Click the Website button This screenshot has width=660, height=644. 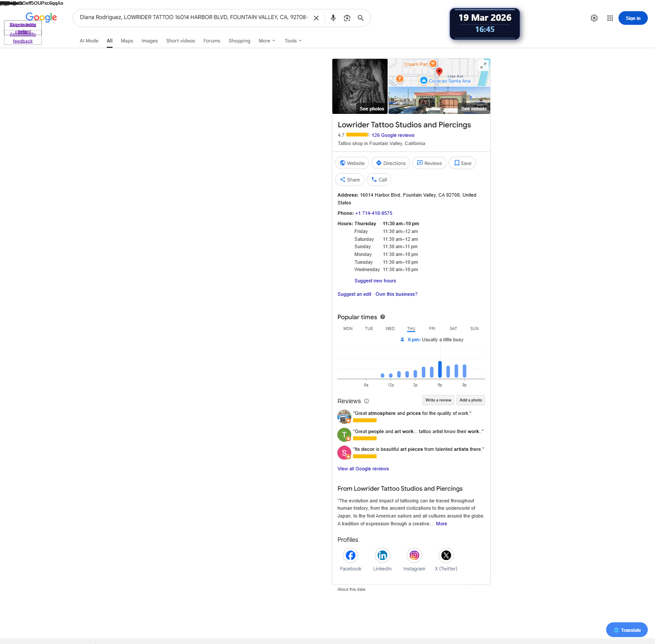pyautogui.click(x=352, y=163)
